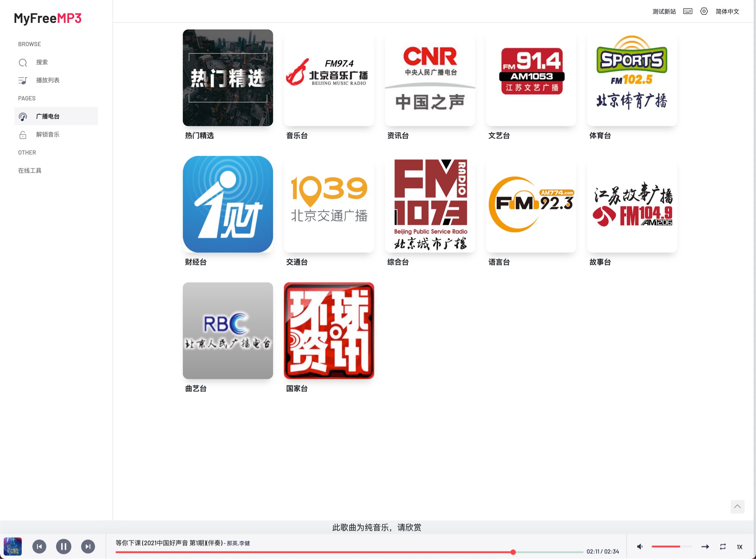Click the song title 等你下课 in player

169,543
